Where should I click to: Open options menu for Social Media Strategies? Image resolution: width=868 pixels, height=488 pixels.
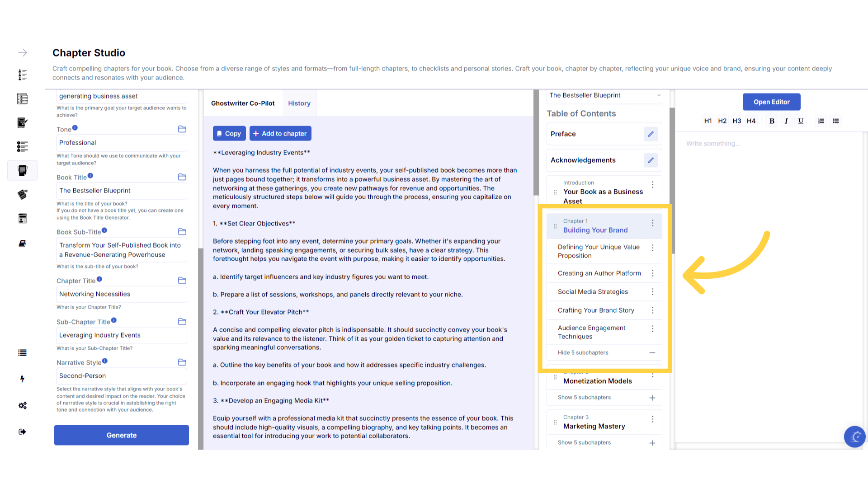[x=652, y=292]
